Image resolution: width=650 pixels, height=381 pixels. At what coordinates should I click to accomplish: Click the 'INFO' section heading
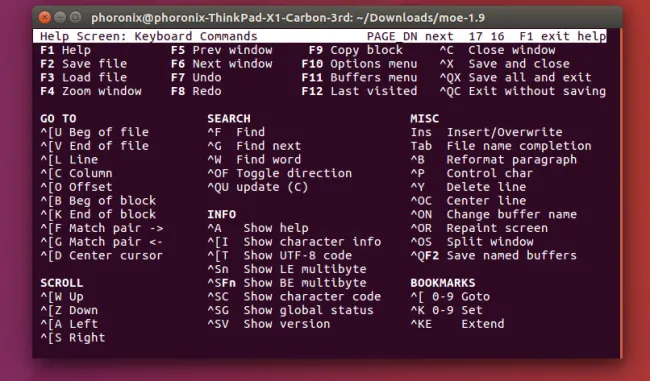tap(221, 214)
